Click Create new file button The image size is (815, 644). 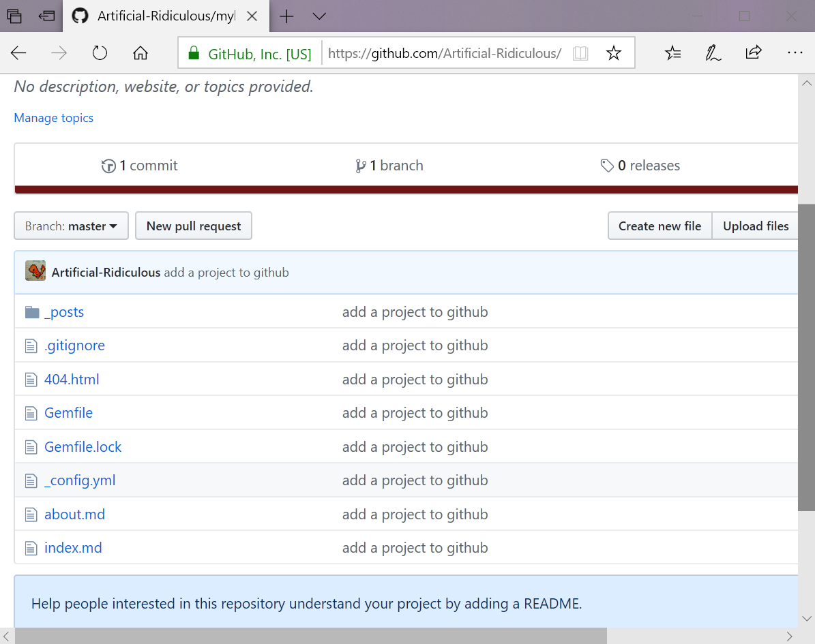pyautogui.click(x=660, y=226)
